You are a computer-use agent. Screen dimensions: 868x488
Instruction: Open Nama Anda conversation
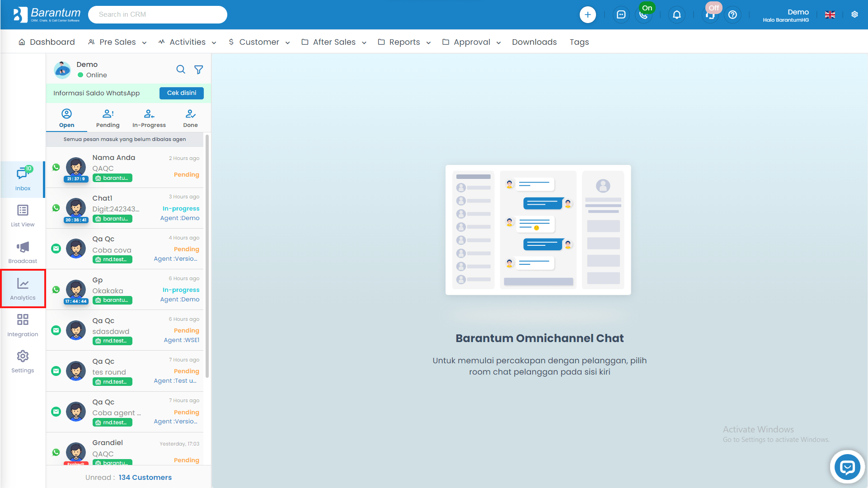click(125, 167)
